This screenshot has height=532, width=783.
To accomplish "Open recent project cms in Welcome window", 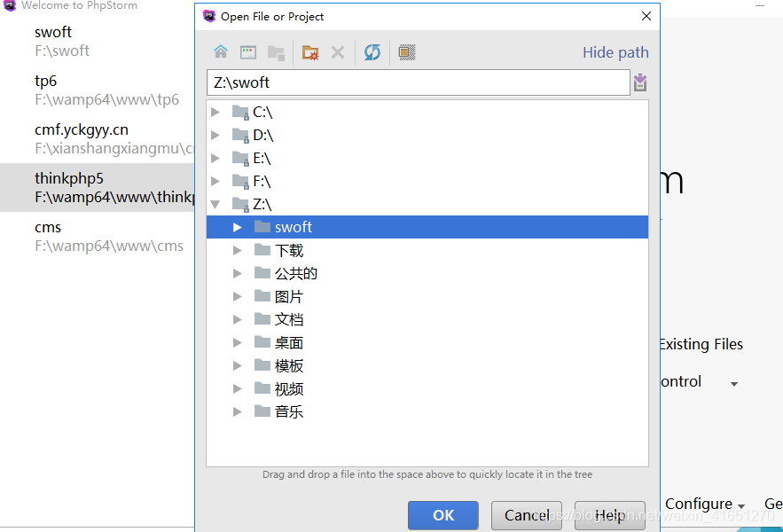I will coord(98,236).
